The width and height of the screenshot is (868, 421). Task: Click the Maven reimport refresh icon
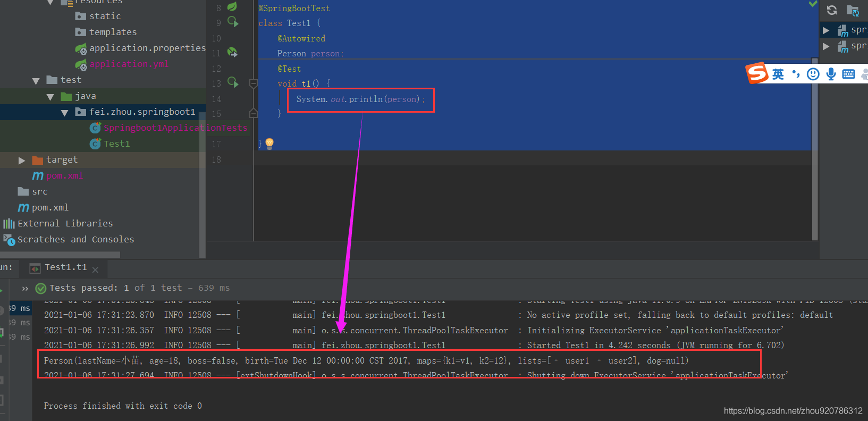pos(832,10)
